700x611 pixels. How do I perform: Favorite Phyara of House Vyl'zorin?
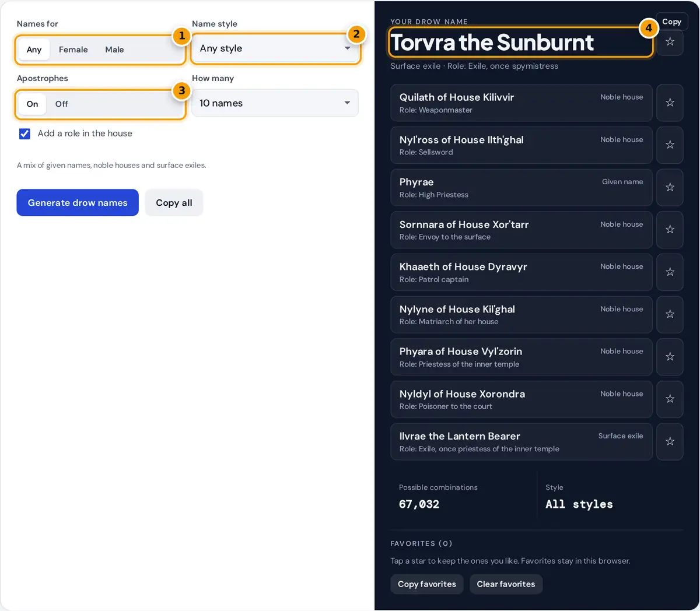(670, 357)
